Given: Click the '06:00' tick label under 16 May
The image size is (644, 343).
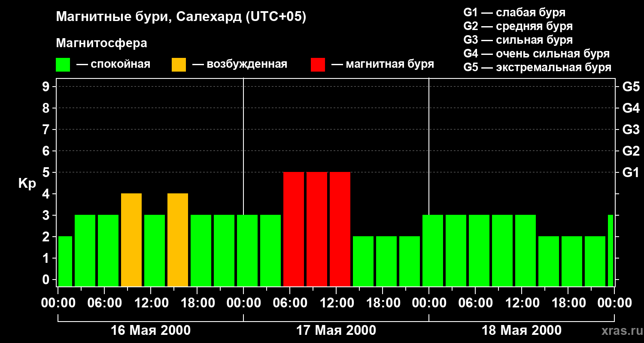Looking at the screenshot, I should 104,303.
